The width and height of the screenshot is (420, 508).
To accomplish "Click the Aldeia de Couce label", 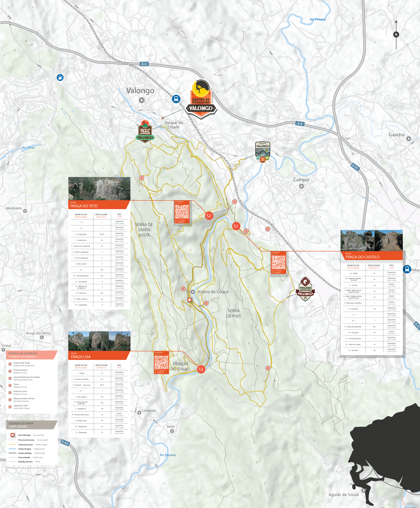I will (213, 292).
